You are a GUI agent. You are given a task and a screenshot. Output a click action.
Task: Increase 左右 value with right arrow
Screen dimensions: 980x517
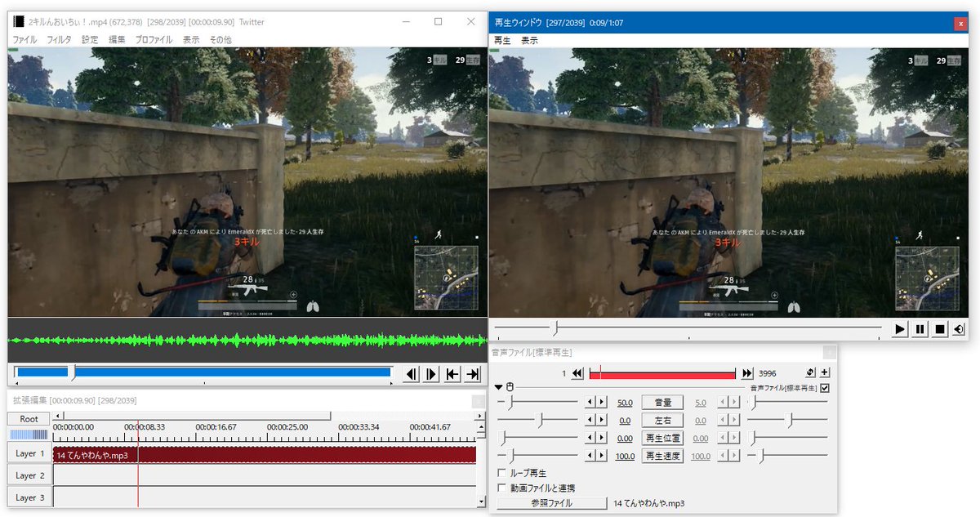603,421
